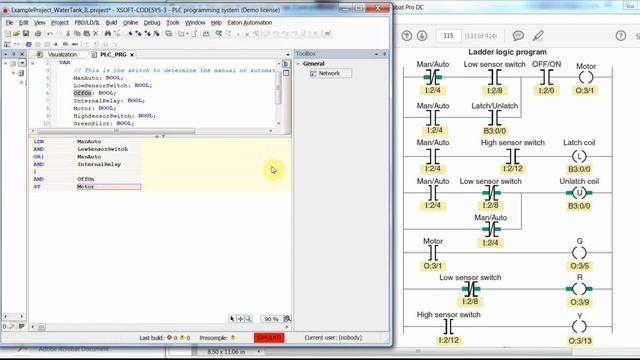
Task: Open the dropdown at navigator panel top
Action: pos(22,63)
